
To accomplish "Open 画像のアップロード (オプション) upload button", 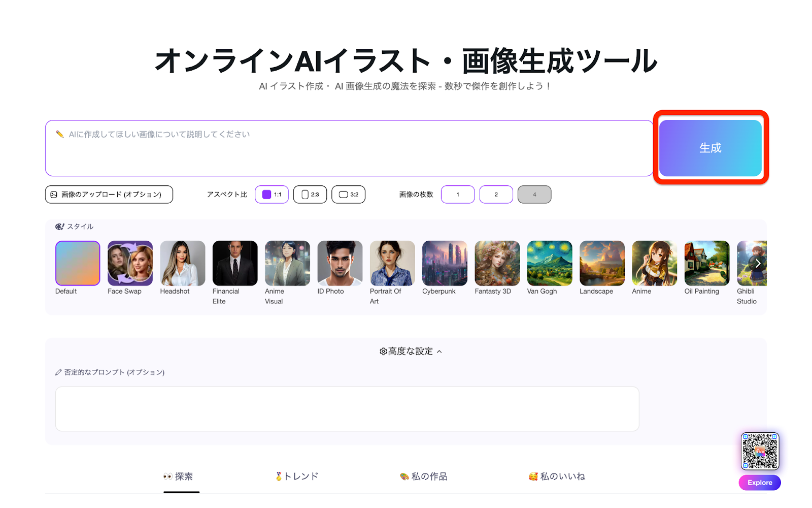I will (x=109, y=195).
